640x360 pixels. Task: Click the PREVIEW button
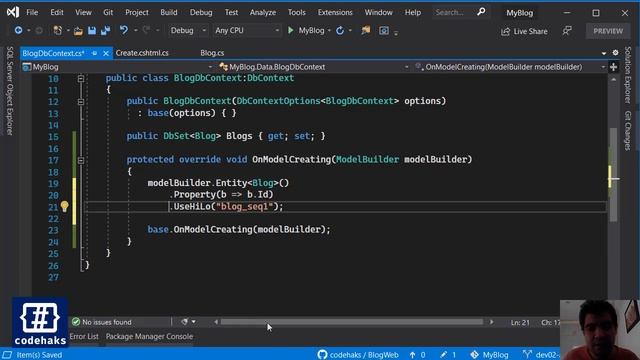[608, 31]
